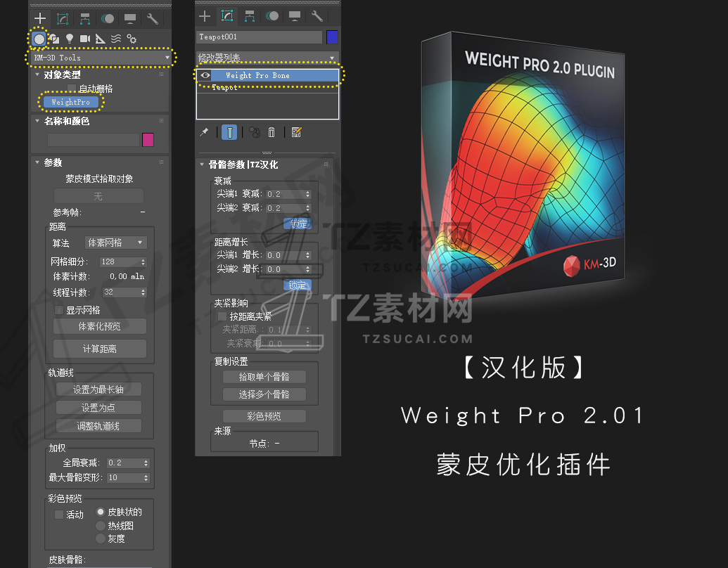The height and width of the screenshot is (568, 728).
Task: Open the Create tab in the KM-3D Tools panel
Action: click(x=40, y=18)
